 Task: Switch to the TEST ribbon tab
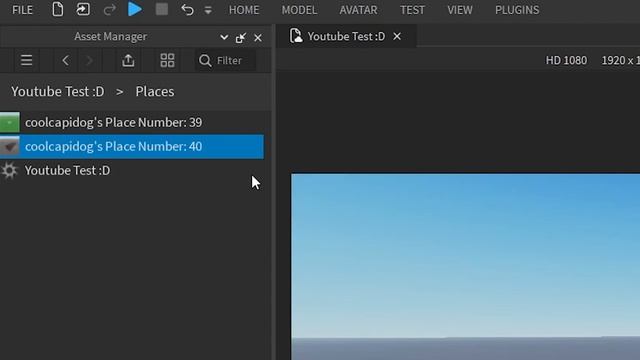[x=412, y=10]
